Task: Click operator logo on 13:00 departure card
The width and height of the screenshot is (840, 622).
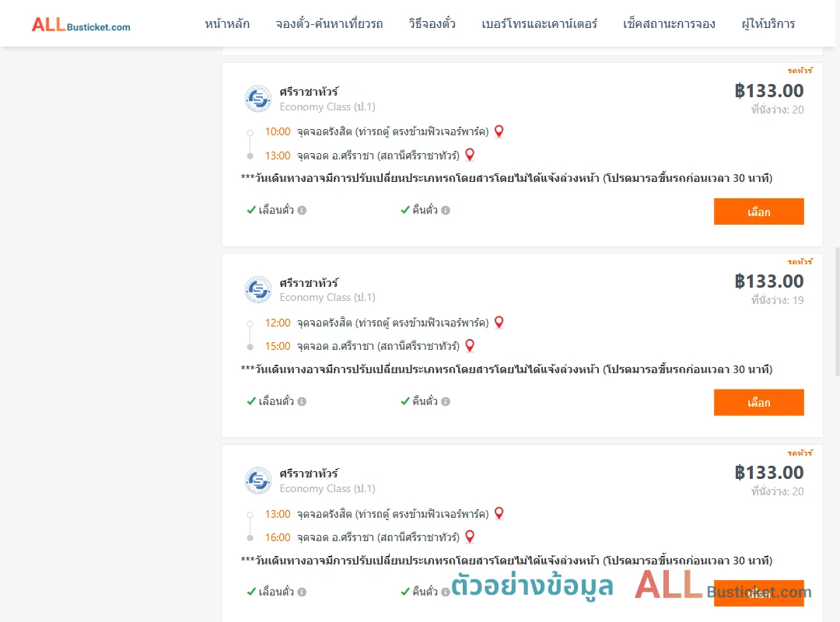Action: click(258, 480)
